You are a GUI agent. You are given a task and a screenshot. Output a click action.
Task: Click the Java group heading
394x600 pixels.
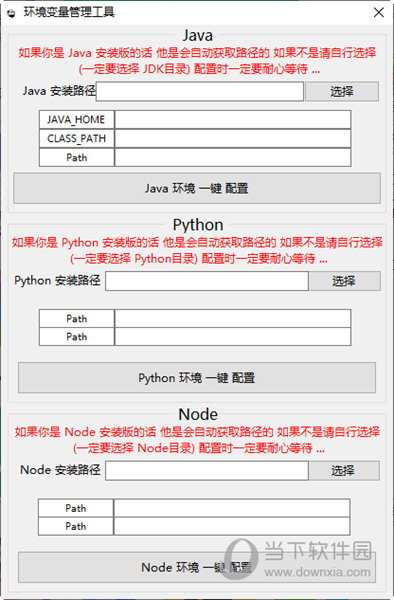pos(197,36)
